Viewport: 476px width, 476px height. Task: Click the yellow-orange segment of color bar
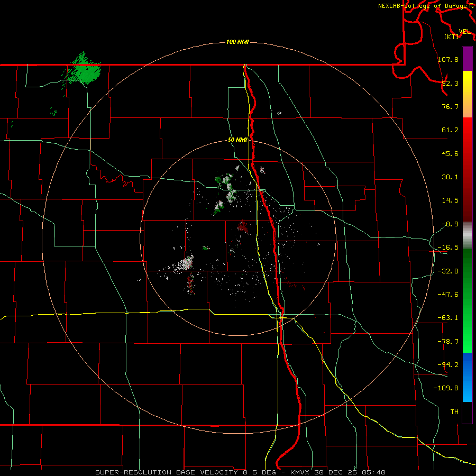[x=467, y=94]
